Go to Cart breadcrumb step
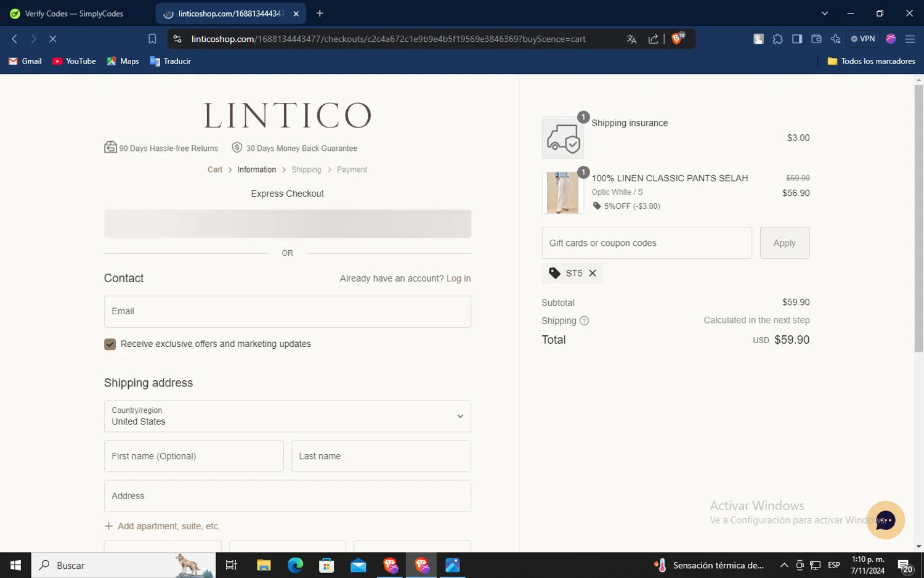The width and height of the screenshot is (924, 578). [214, 169]
